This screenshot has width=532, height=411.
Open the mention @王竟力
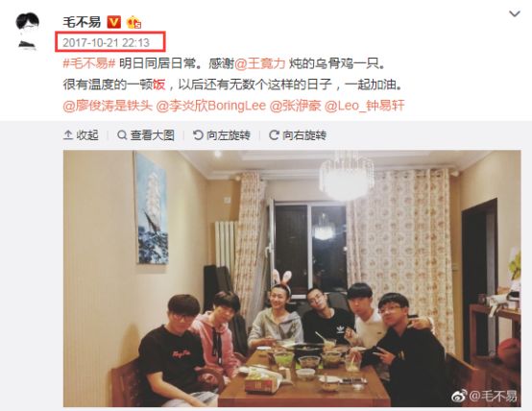(x=260, y=63)
